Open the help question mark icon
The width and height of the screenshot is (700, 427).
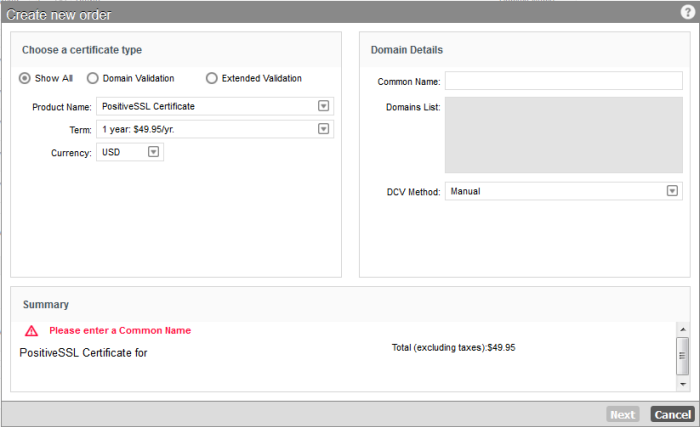pos(688,12)
